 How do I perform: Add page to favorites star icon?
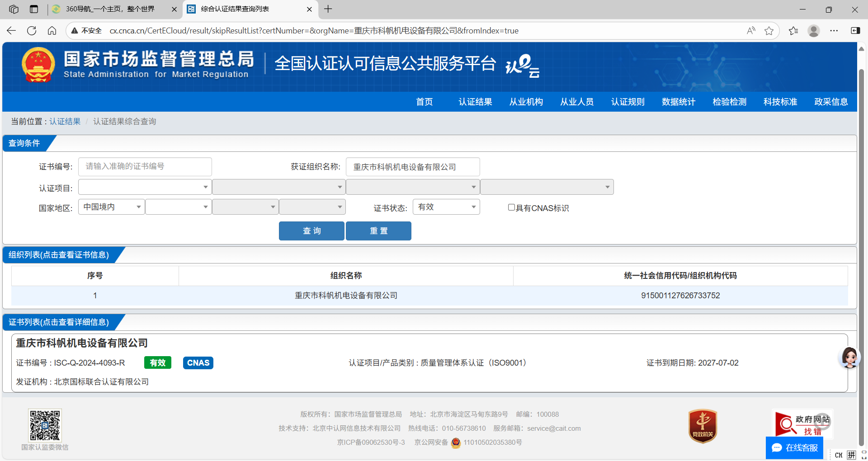pos(769,31)
